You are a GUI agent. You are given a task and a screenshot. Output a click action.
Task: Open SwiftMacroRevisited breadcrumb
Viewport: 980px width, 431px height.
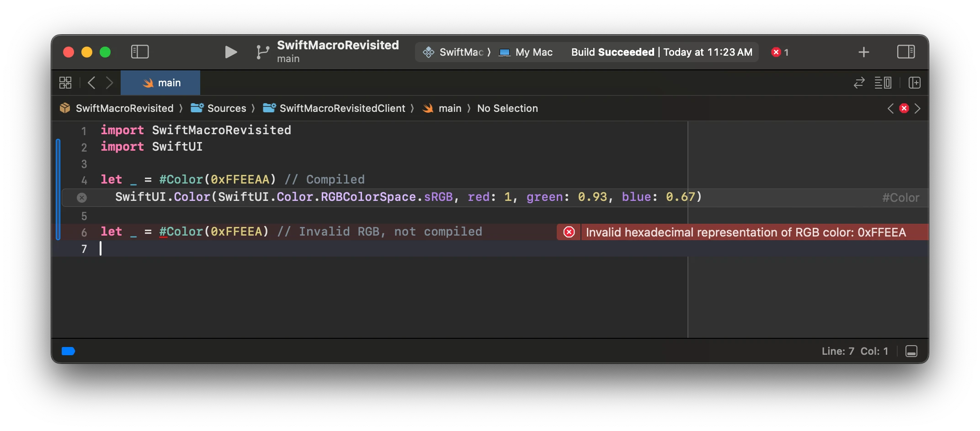click(117, 108)
